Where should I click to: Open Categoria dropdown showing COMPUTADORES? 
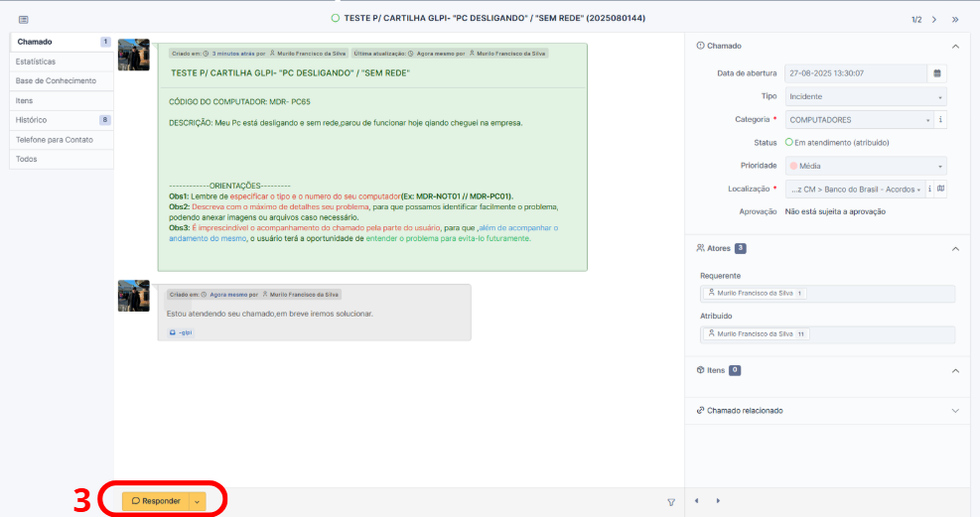[x=860, y=120]
